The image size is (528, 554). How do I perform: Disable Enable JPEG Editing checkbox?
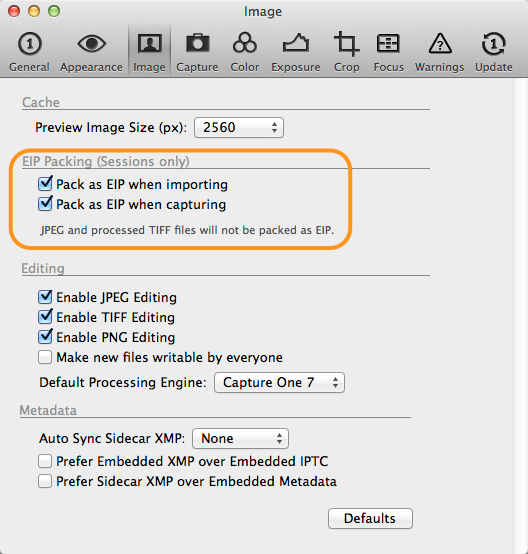45,297
